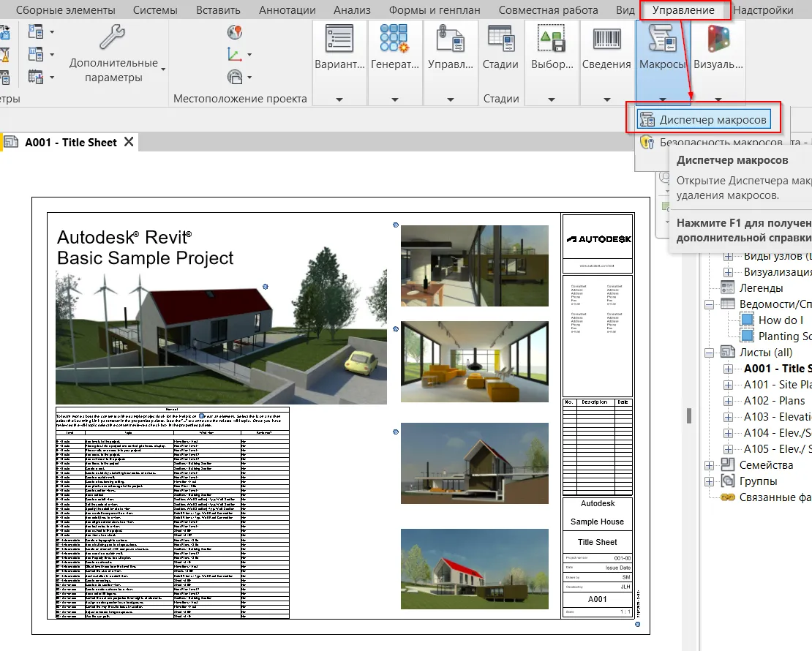812x651 pixels.
Task: Click the Стадии ribbon icon
Action: pyautogui.click(x=501, y=39)
